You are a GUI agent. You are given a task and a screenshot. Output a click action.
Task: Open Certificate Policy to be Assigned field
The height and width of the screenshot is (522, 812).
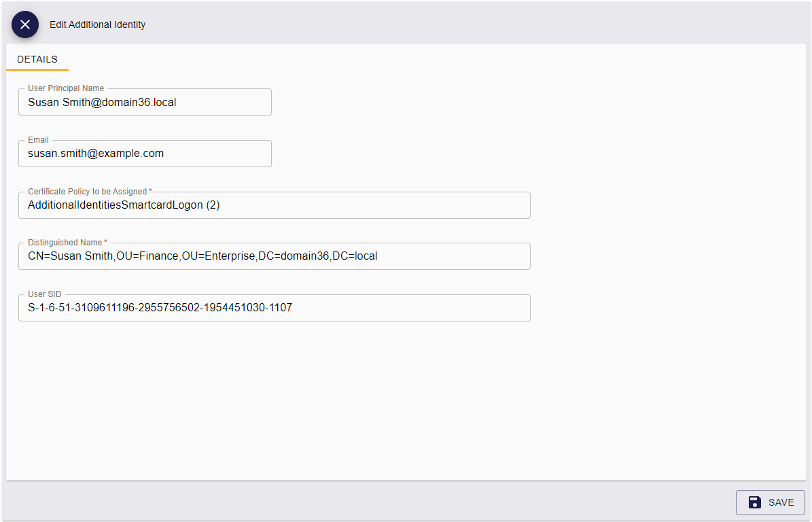point(275,205)
